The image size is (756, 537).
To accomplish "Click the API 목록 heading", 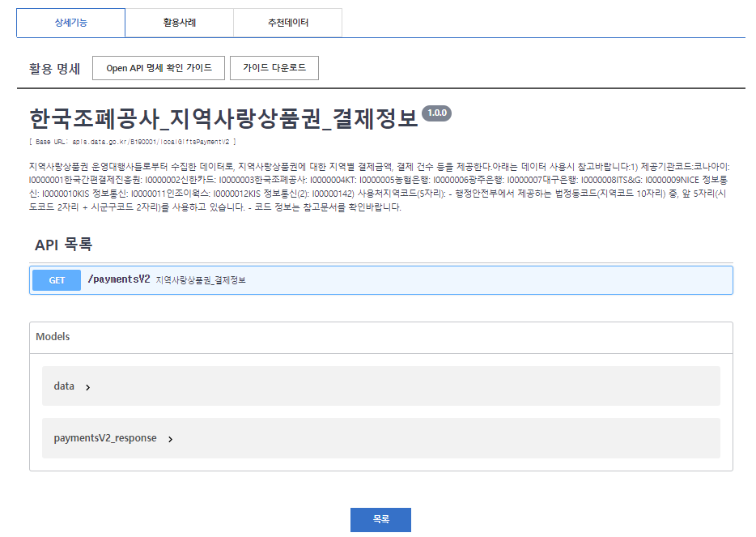I will (63, 245).
